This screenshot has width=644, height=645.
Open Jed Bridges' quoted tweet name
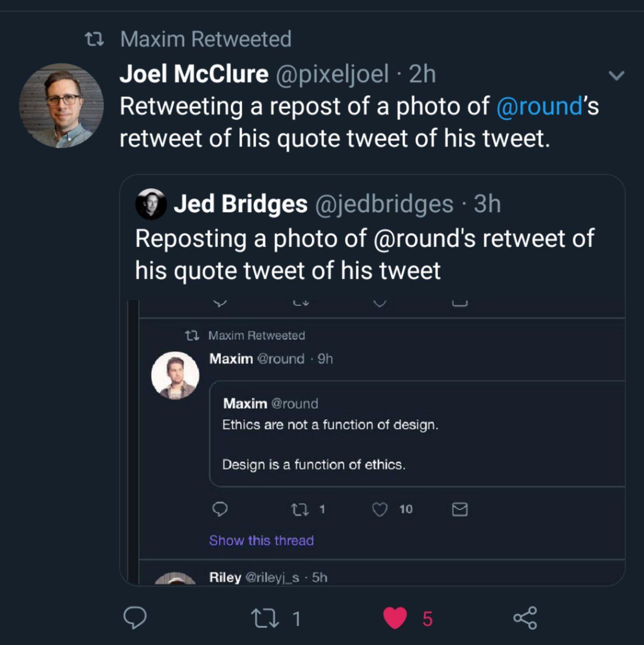pos(240,204)
